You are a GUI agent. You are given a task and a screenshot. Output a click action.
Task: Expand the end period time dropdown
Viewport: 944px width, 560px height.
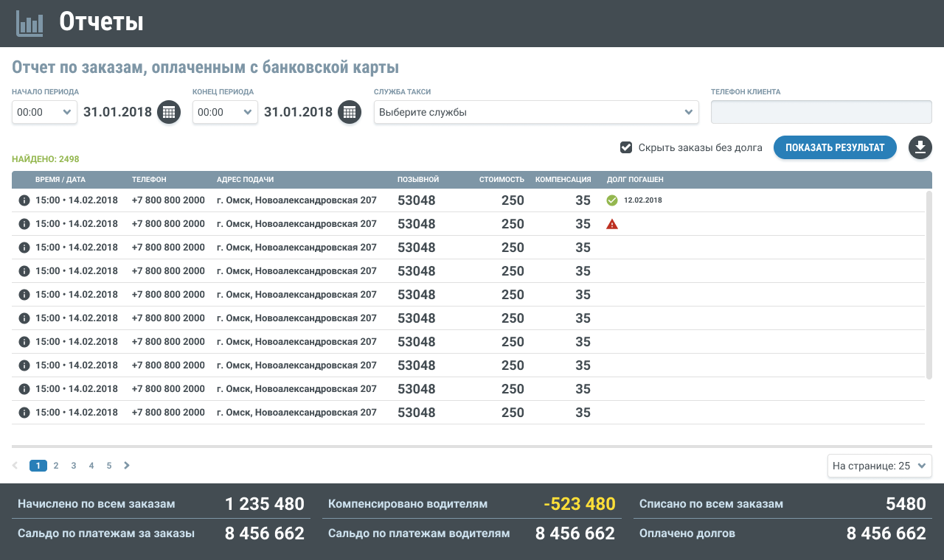(225, 112)
